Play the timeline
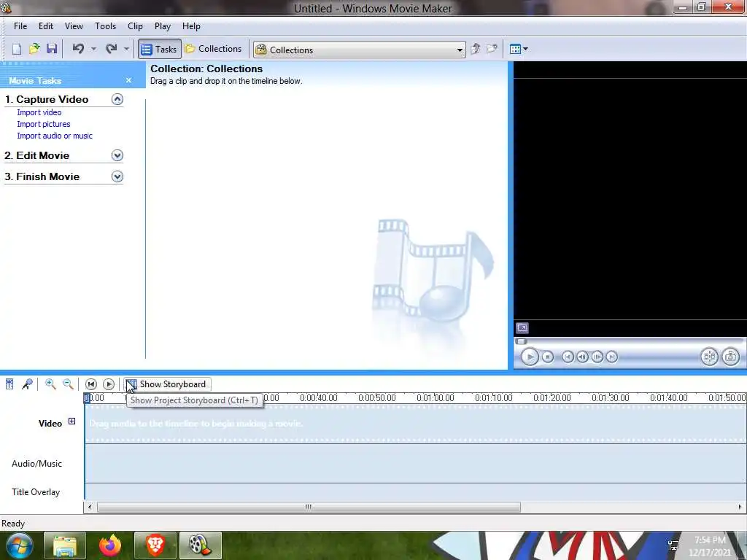The height and width of the screenshot is (560, 747). (109, 384)
